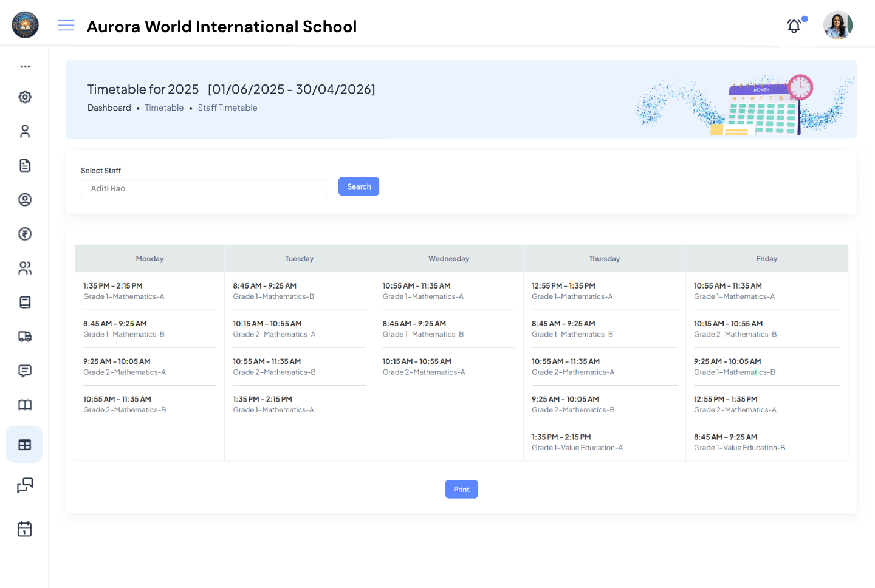Select Timetable in the breadcrumb trail

pyautogui.click(x=164, y=108)
